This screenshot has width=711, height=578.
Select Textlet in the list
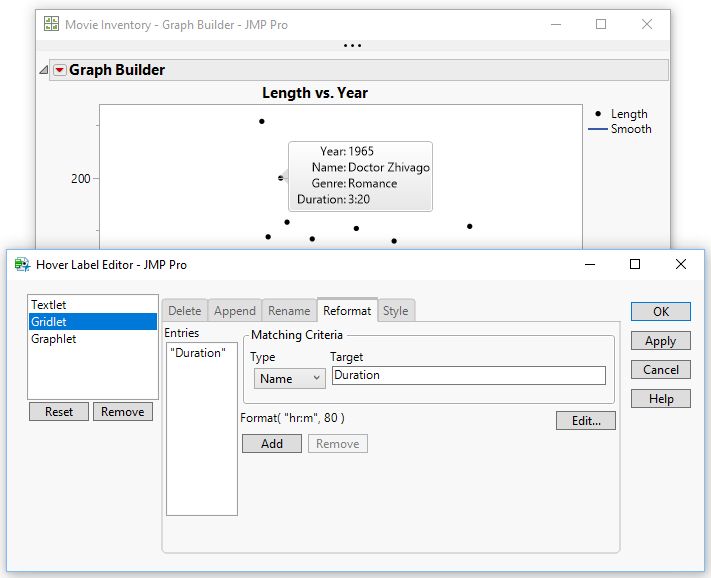click(49, 305)
